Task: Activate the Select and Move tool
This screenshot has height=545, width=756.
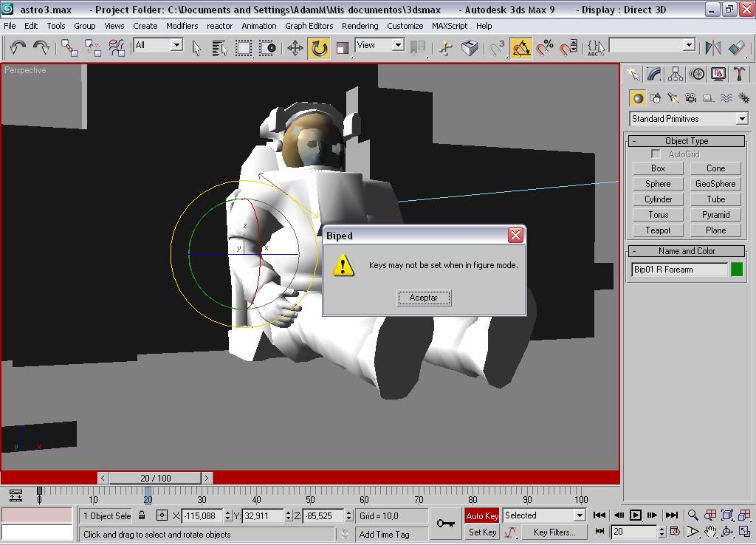Action: tap(295, 48)
